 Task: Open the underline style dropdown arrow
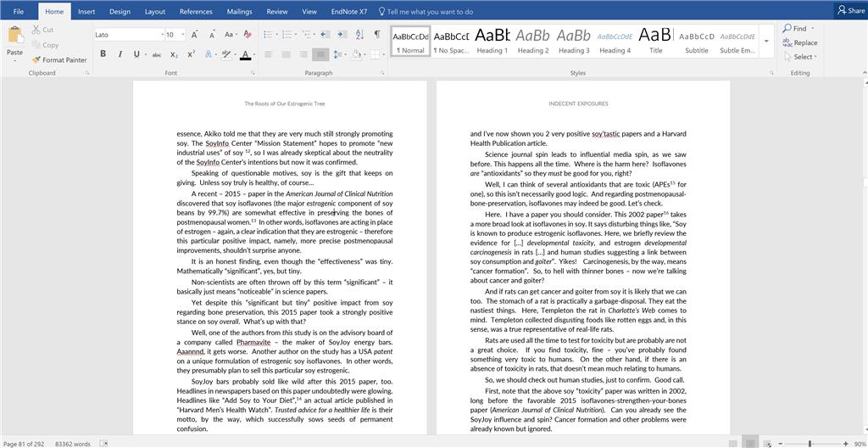pos(144,54)
